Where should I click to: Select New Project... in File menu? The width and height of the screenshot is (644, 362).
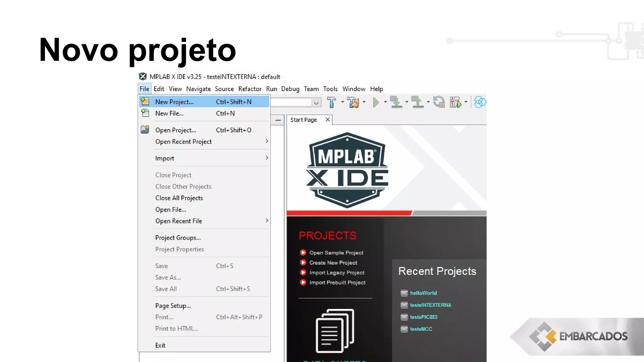pos(204,101)
